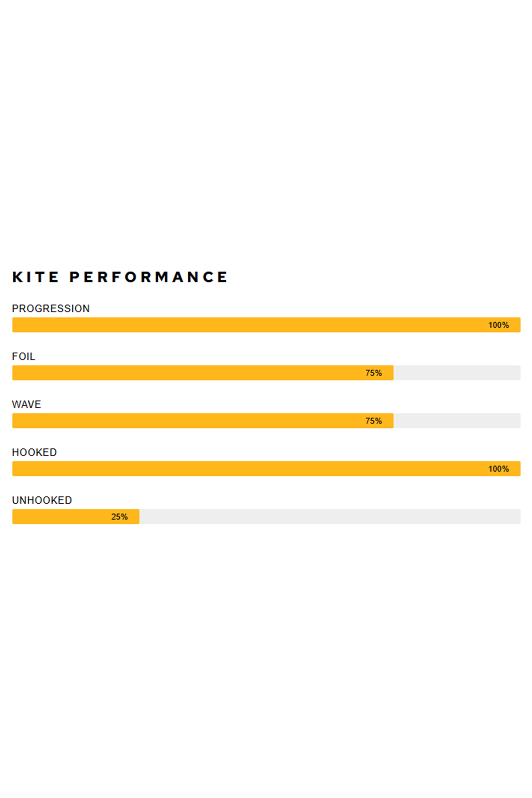The width and height of the screenshot is (532, 798).
Task: Click the orange Progression progress bar
Action: (x=238, y=325)
